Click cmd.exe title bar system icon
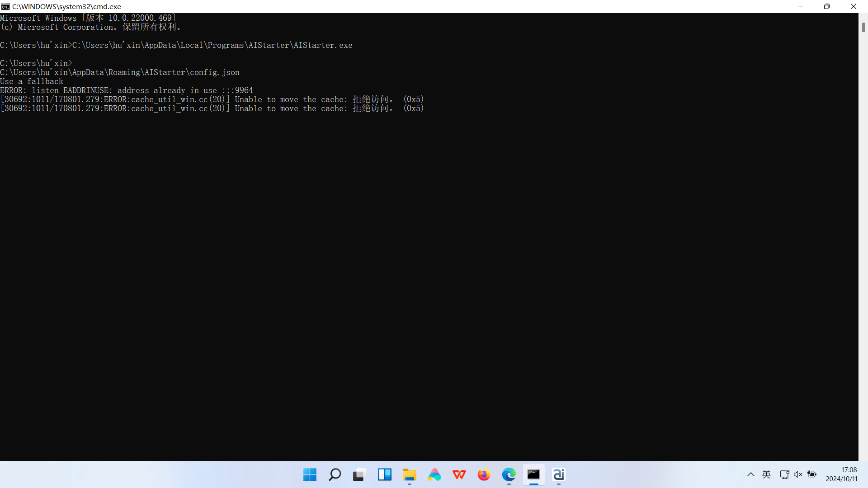The height and width of the screenshot is (488, 868). point(5,6)
